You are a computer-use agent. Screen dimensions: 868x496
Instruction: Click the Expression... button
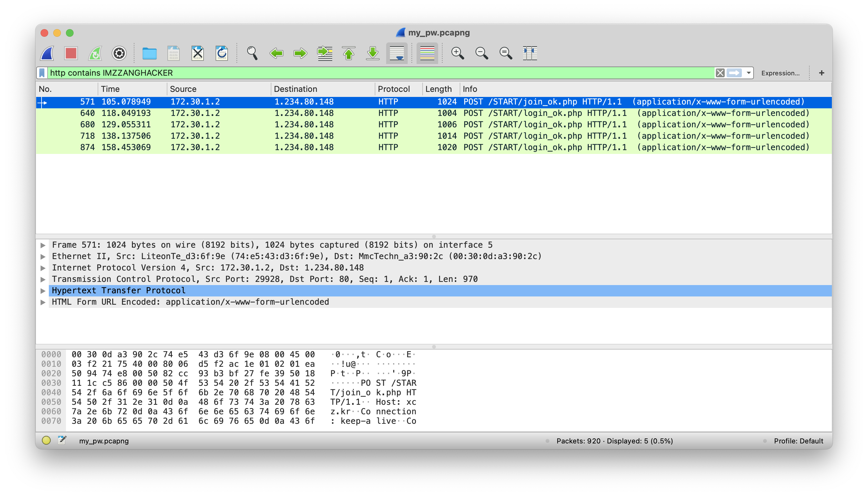point(780,73)
